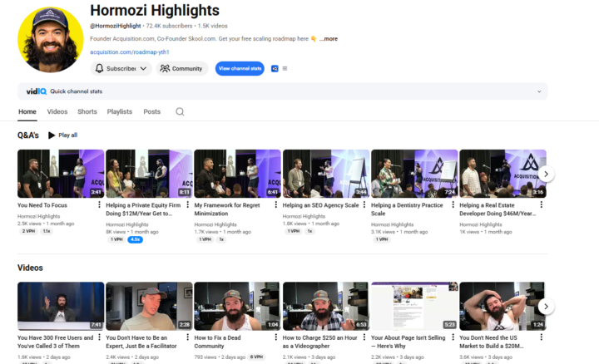Switch to the Shorts tab
Viewport: 599px width, 364px height.
[x=87, y=112]
